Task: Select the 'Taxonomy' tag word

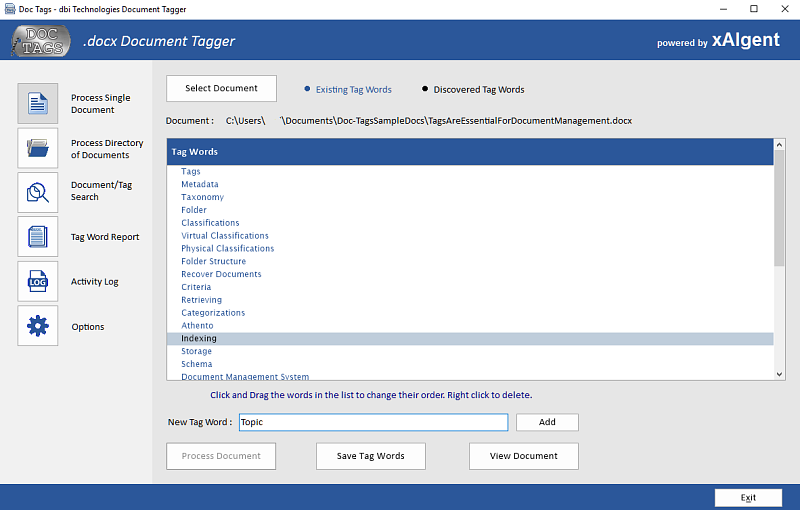Action: point(202,197)
